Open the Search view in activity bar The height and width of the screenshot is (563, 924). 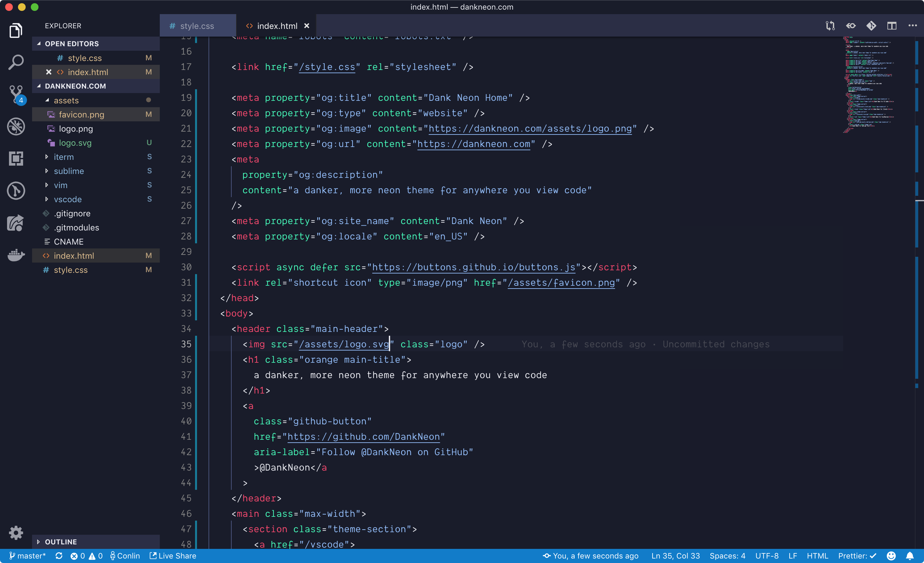16,62
